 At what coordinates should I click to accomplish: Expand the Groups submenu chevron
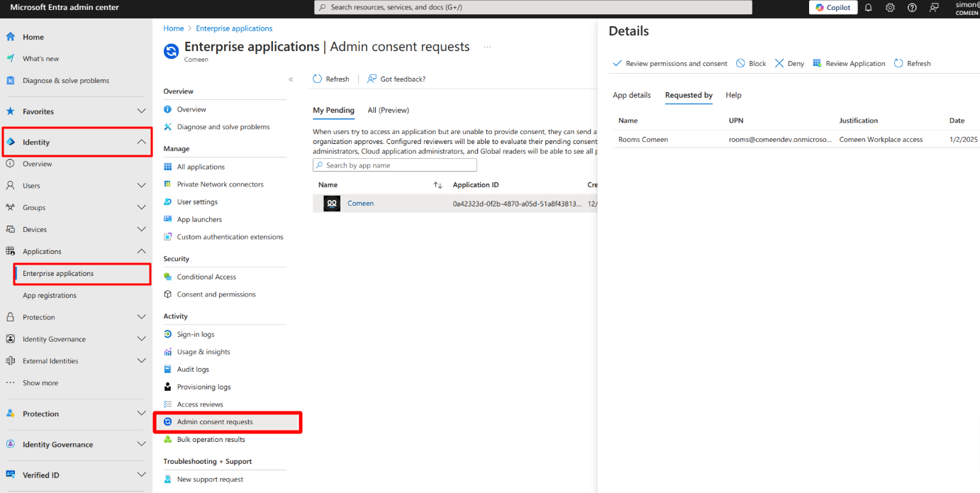[141, 208]
